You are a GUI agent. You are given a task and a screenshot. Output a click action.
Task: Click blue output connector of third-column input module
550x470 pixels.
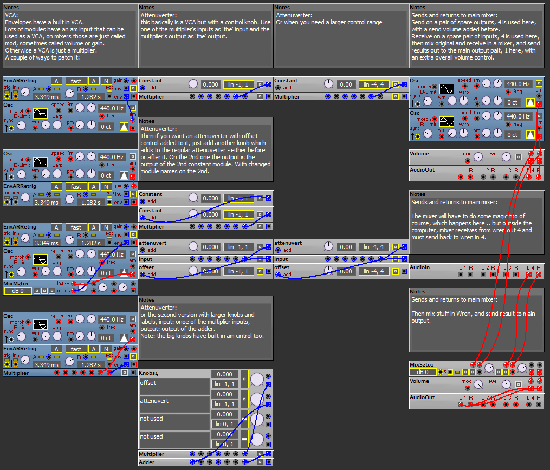[x=404, y=259]
